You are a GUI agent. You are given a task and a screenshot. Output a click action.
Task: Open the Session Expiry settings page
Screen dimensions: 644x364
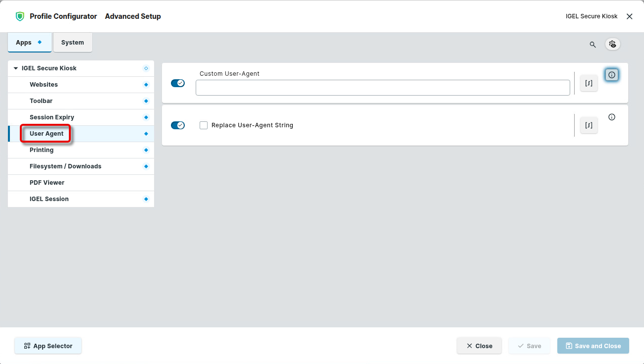[52, 117]
